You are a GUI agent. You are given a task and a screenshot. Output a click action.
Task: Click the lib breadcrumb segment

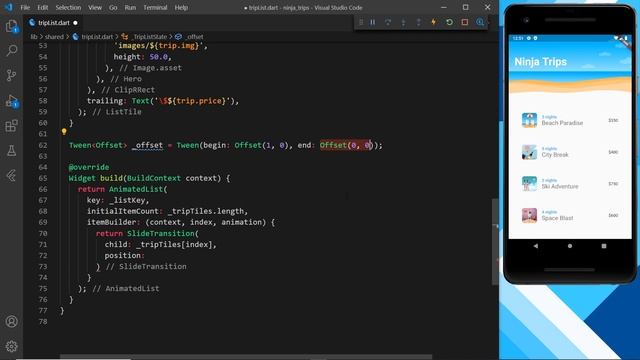coord(33,37)
